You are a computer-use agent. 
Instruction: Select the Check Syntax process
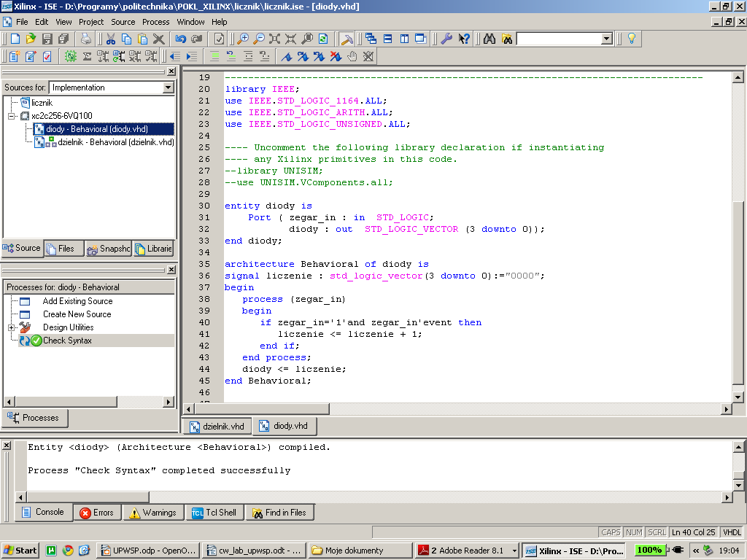(67, 341)
